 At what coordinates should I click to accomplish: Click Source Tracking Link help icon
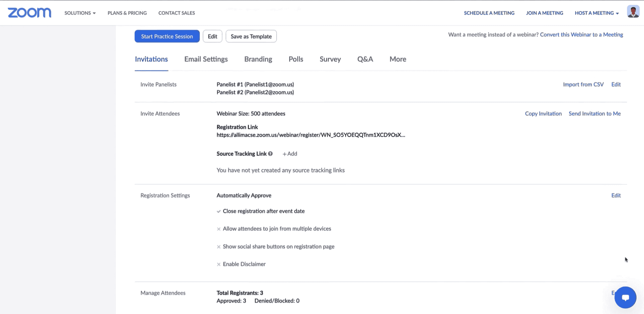coord(270,154)
